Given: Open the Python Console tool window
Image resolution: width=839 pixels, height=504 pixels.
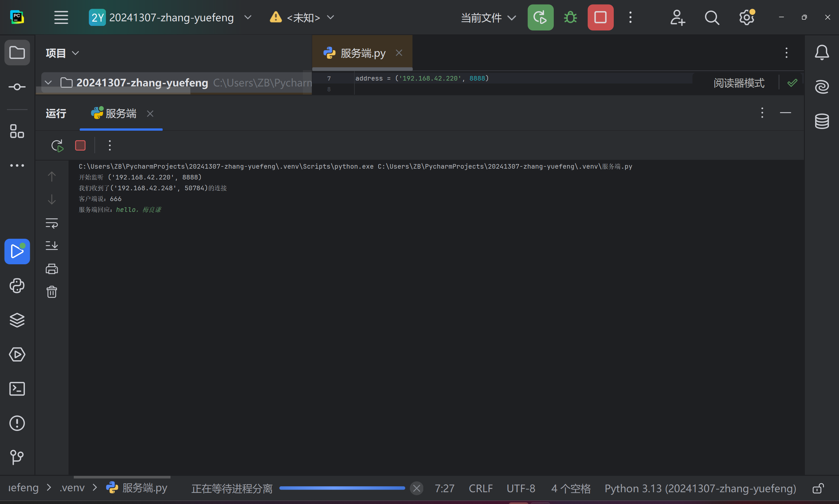Looking at the screenshot, I should 17,286.
